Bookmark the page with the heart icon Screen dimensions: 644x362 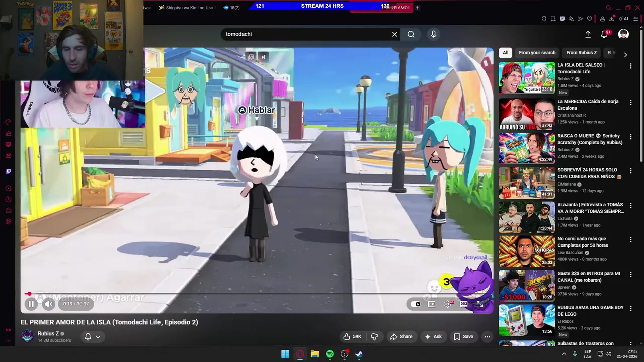pos(589,19)
